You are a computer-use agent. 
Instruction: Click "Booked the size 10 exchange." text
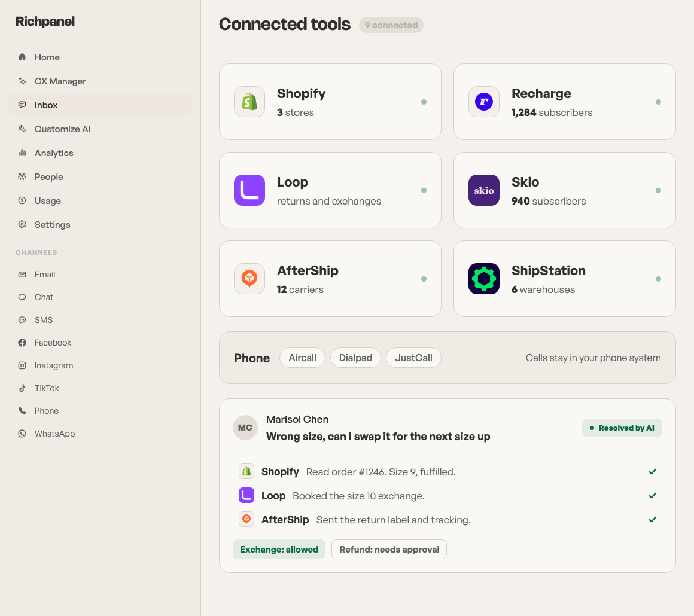click(x=358, y=496)
